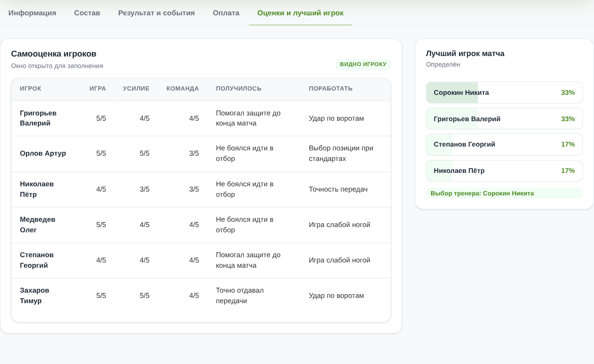594x364 pixels.
Task: Click the Выбор тренера: Сорокин Никита label
Action: click(x=482, y=193)
